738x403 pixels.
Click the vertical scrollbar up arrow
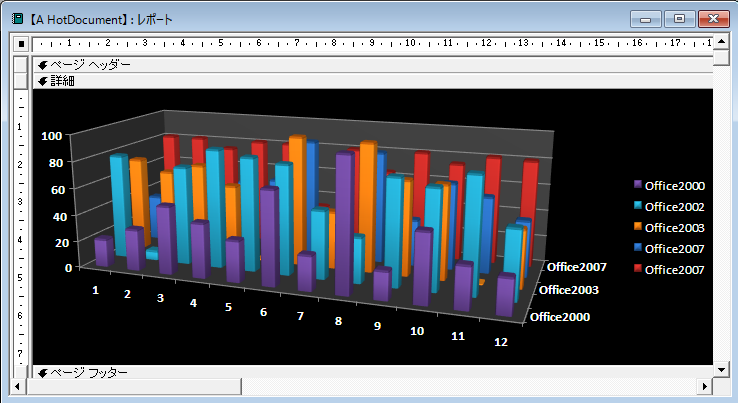(721, 44)
